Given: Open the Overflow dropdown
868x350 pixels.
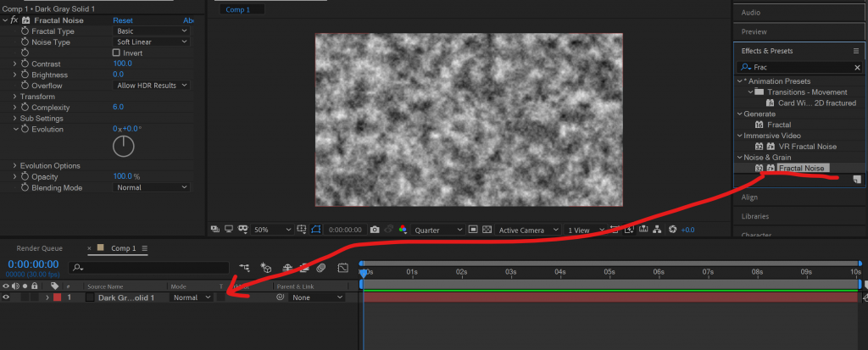Looking at the screenshot, I should point(152,86).
